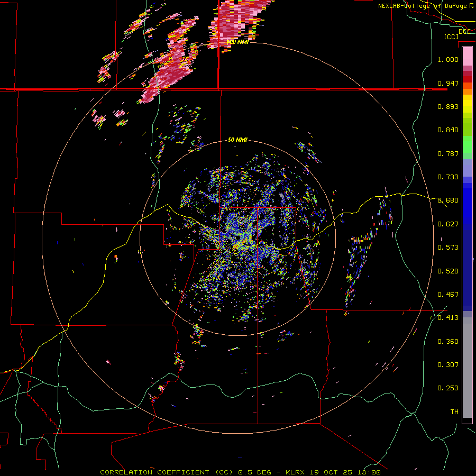Click the TH threshold label on scale
476x476 pixels.
(454, 412)
